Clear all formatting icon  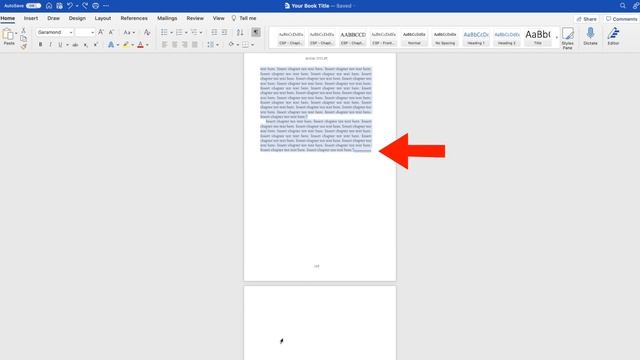147,32
